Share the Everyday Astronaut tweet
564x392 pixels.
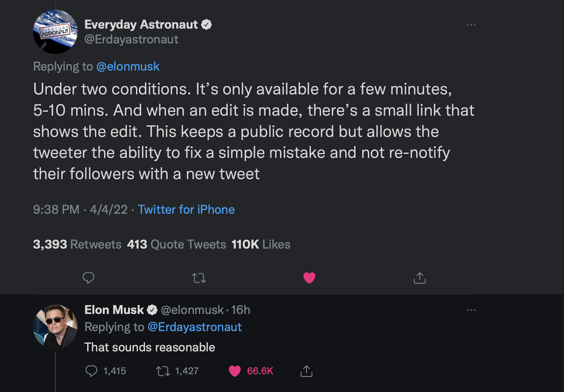pos(420,278)
